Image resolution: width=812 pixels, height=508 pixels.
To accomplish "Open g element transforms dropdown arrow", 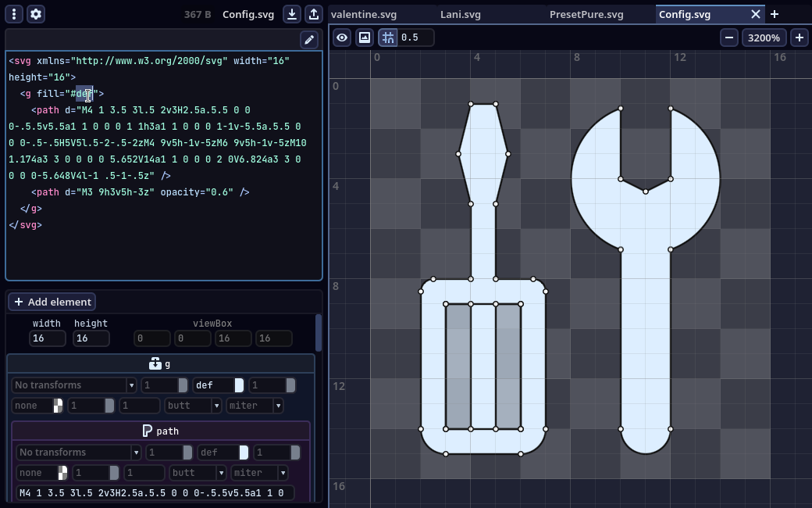I will (131, 385).
